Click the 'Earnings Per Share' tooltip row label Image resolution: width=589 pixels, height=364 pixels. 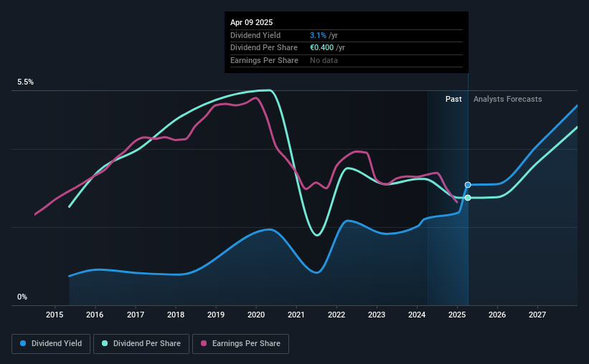264,60
